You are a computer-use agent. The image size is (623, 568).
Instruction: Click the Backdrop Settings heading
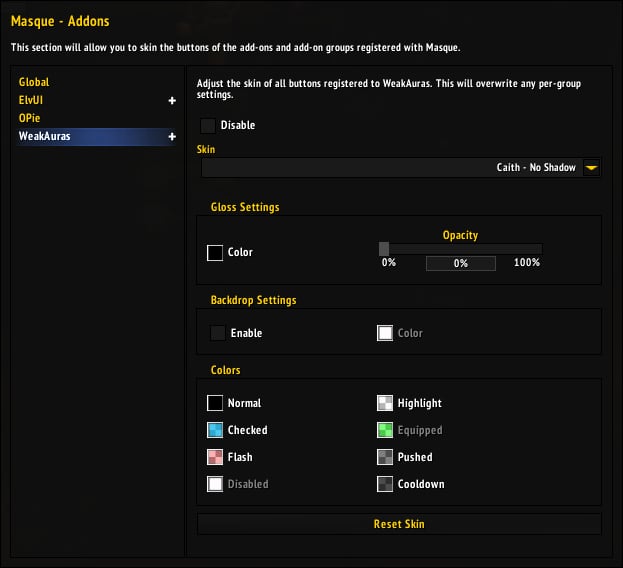(253, 300)
